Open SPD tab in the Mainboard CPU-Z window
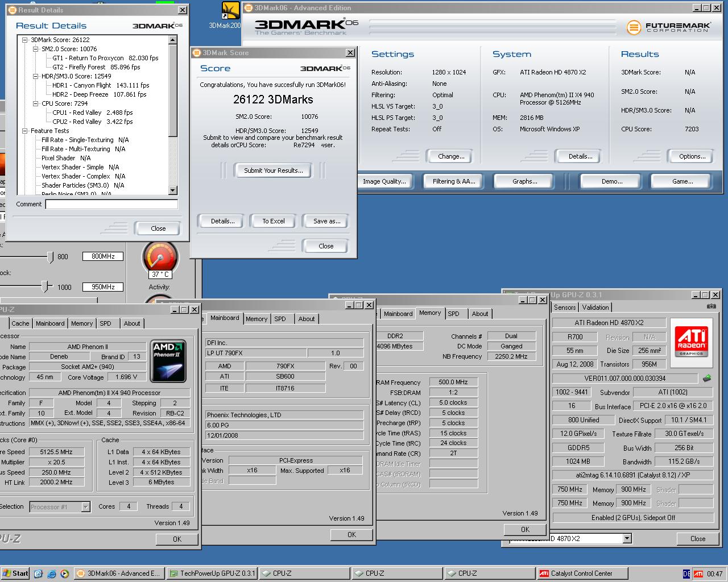This screenshot has height=582, width=728. pos(280,319)
